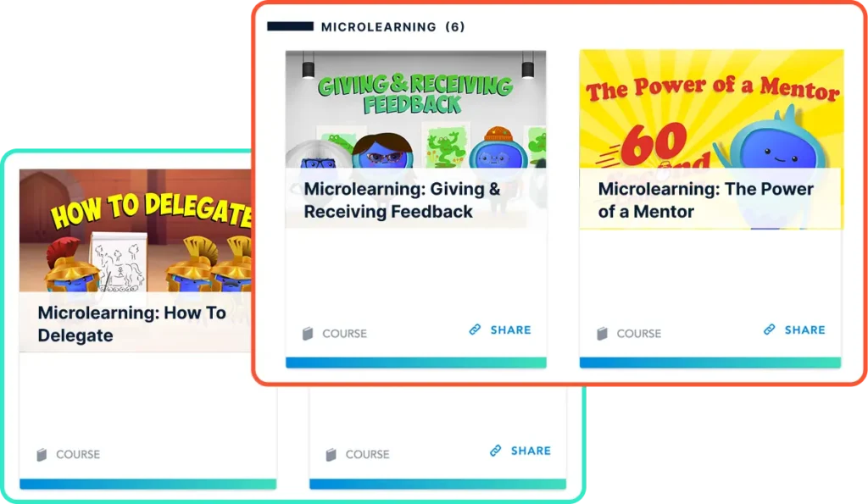Open the Microlearning: Giving & Receiving Feedback title
This screenshot has height=504, width=868.
pyautogui.click(x=402, y=200)
